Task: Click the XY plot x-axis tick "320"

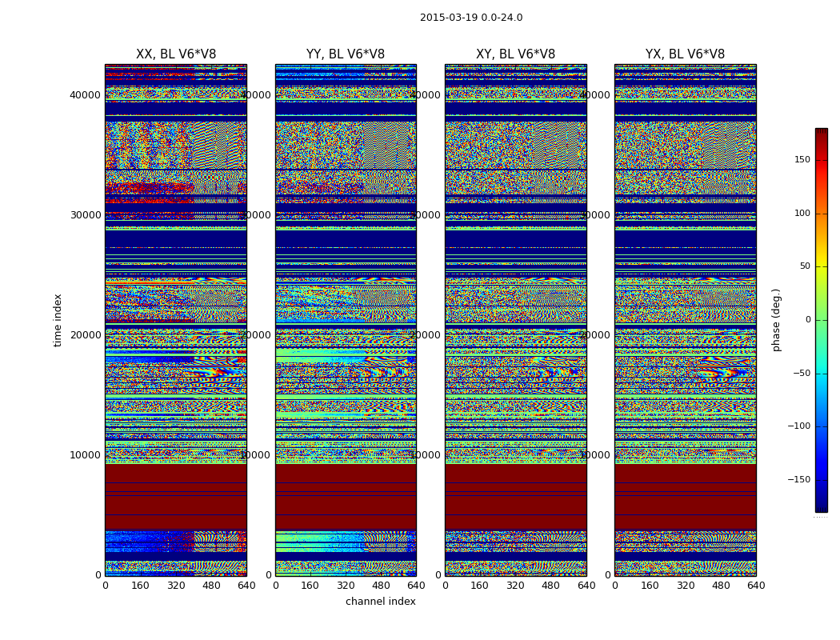Action: pyautogui.click(x=515, y=586)
